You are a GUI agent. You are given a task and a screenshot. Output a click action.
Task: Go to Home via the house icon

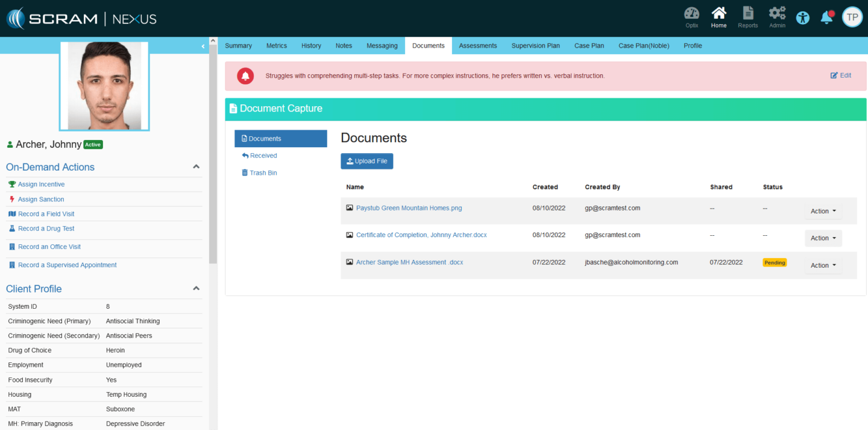click(719, 14)
